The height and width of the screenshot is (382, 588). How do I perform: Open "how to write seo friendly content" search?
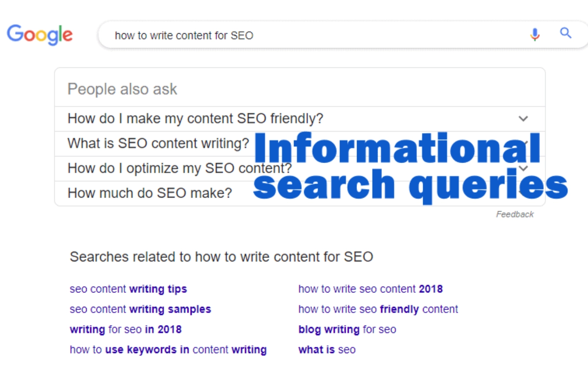pos(378,309)
